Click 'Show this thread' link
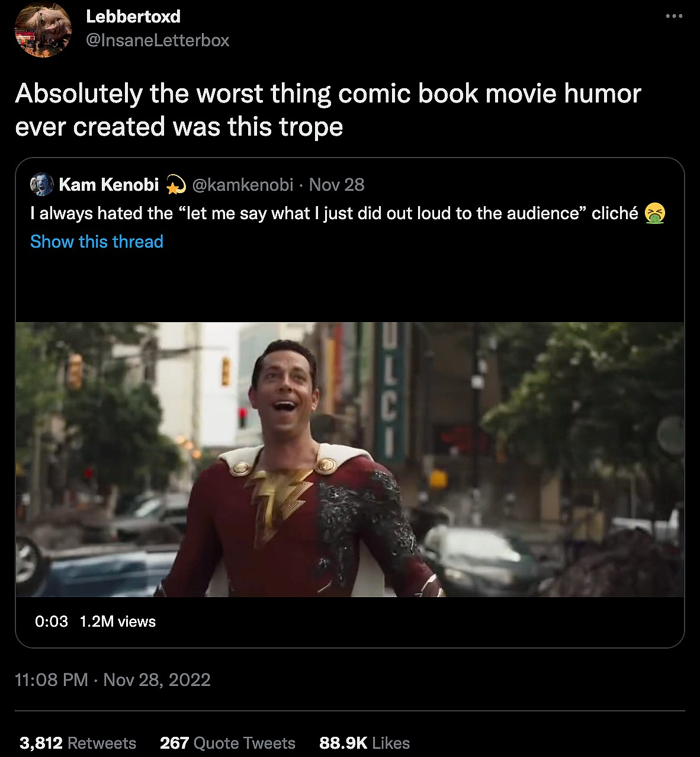Image resolution: width=700 pixels, height=757 pixels. pyautogui.click(x=97, y=242)
